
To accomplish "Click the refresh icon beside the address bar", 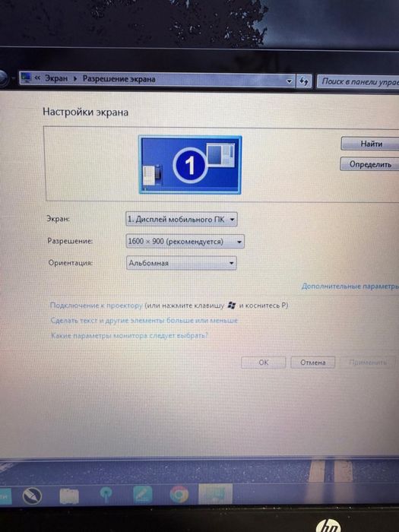I will [304, 81].
